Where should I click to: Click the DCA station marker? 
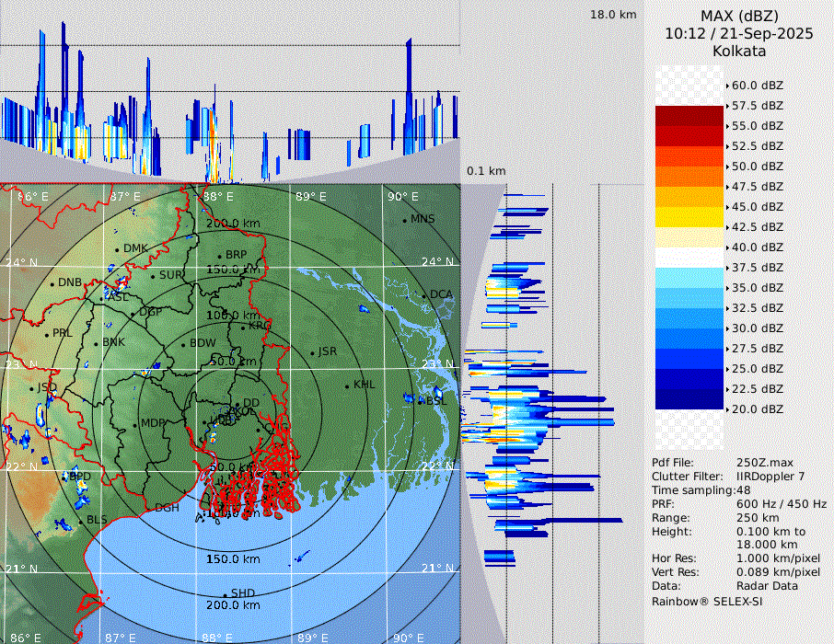(x=424, y=295)
